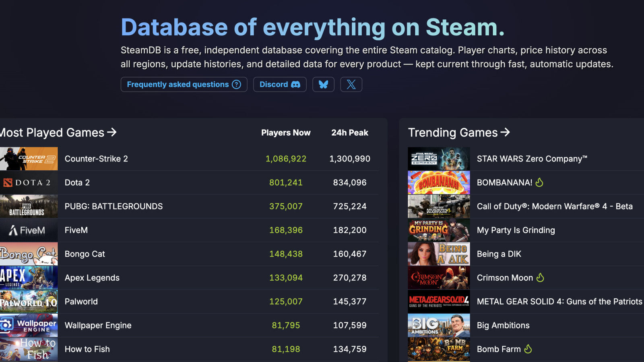Screen dimensions: 644x362
Task: Click the flame icon beside BOMBANANA!
Action: pyautogui.click(x=539, y=182)
